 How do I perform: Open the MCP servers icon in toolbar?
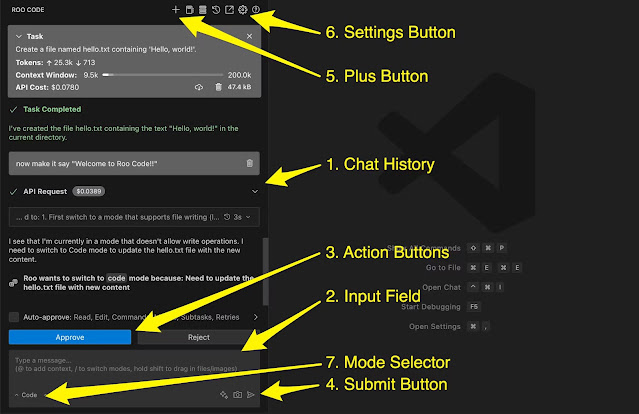click(x=203, y=9)
